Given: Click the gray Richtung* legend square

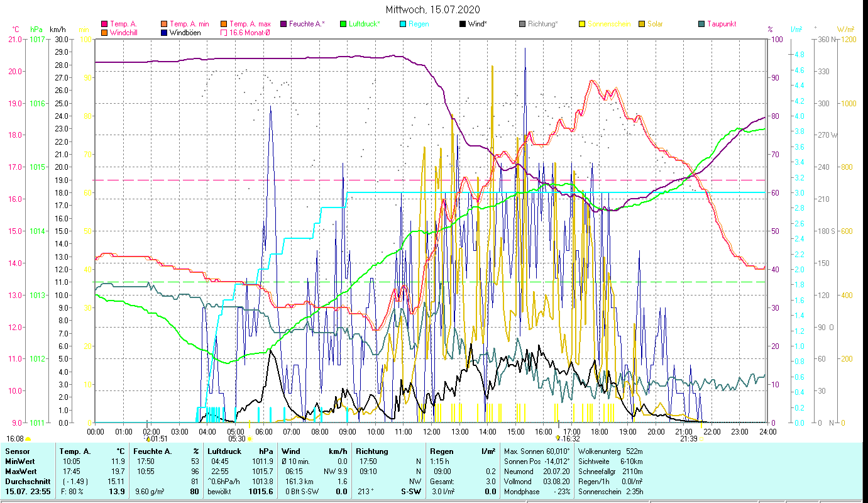Looking at the screenshot, I should pyautogui.click(x=522, y=24).
